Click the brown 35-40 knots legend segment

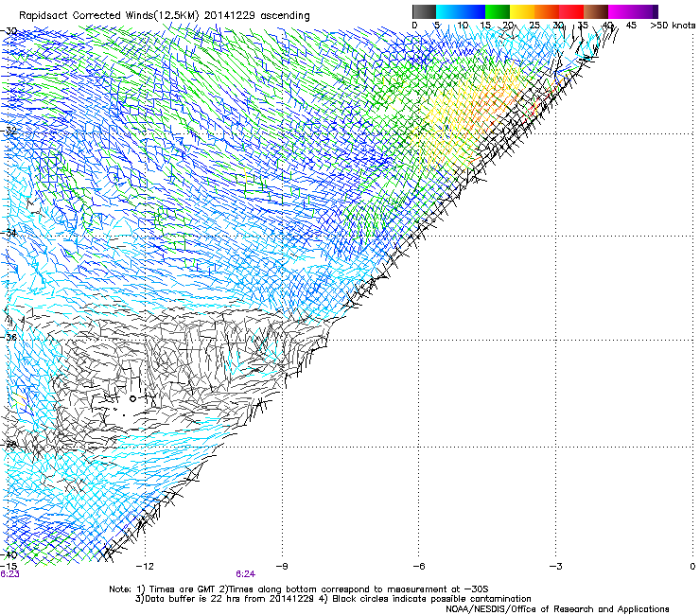click(x=596, y=11)
